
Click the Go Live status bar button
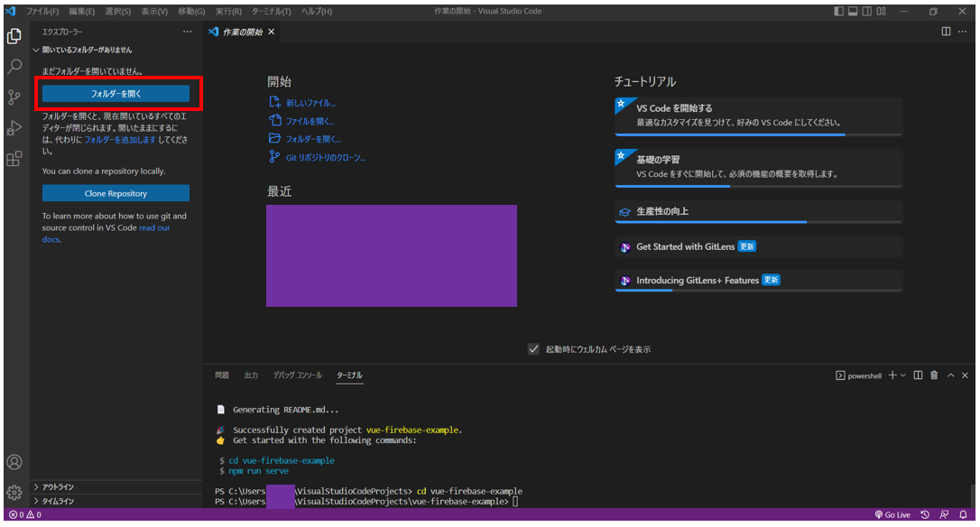892,514
